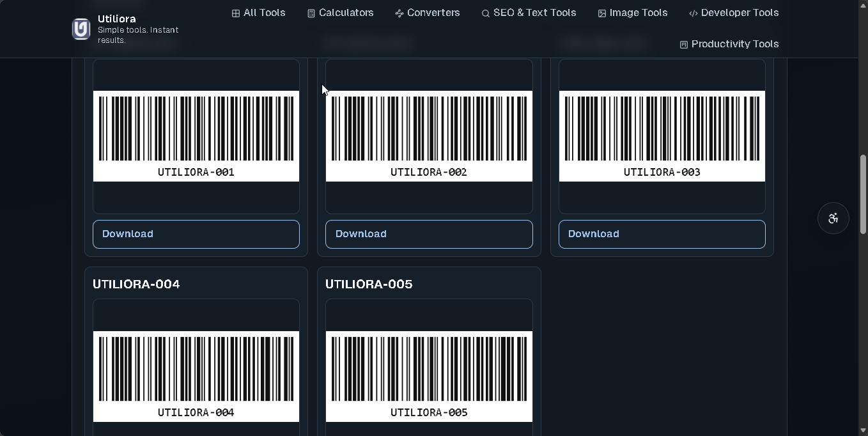Open the accessibility options button
This screenshot has width=868, height=436.
coord(833,218)
